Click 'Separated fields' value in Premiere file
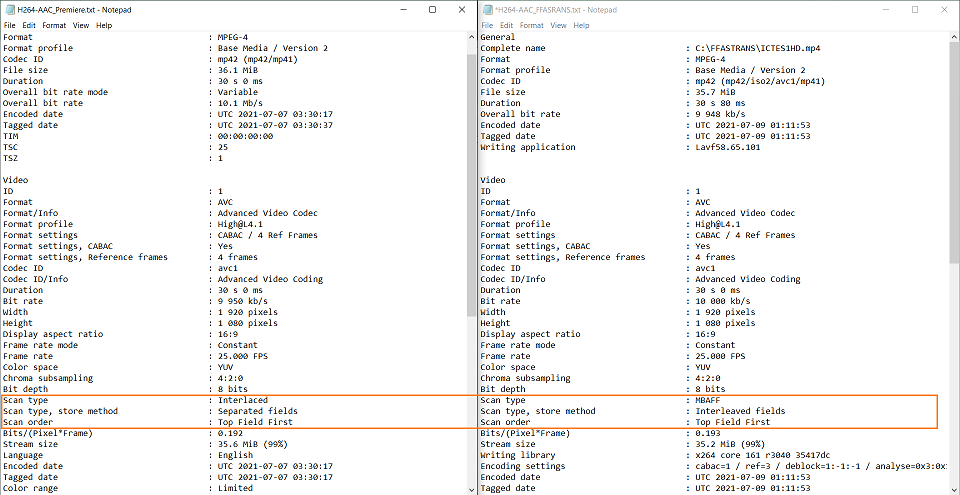This screenshot has height=495, width=960. pyautogui.click(x=258, y=411)
